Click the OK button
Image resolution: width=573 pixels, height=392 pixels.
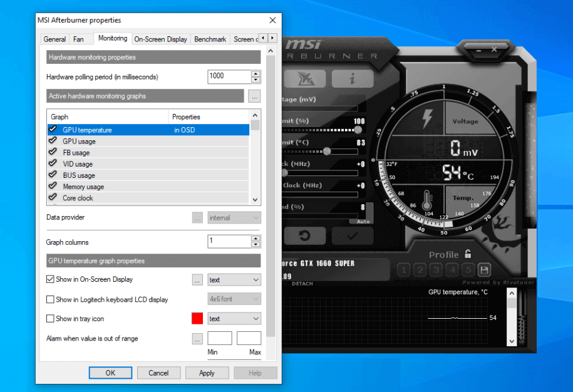[x=110, y=373]
